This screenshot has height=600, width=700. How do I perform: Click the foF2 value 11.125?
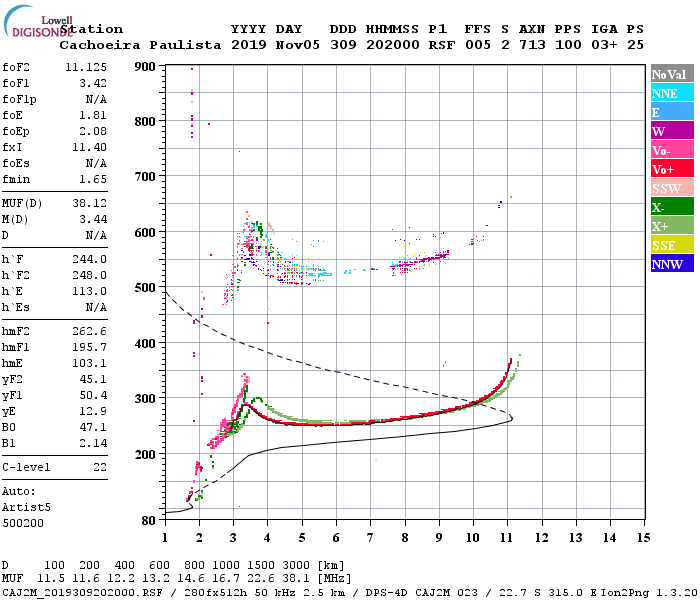click(86, 67)
